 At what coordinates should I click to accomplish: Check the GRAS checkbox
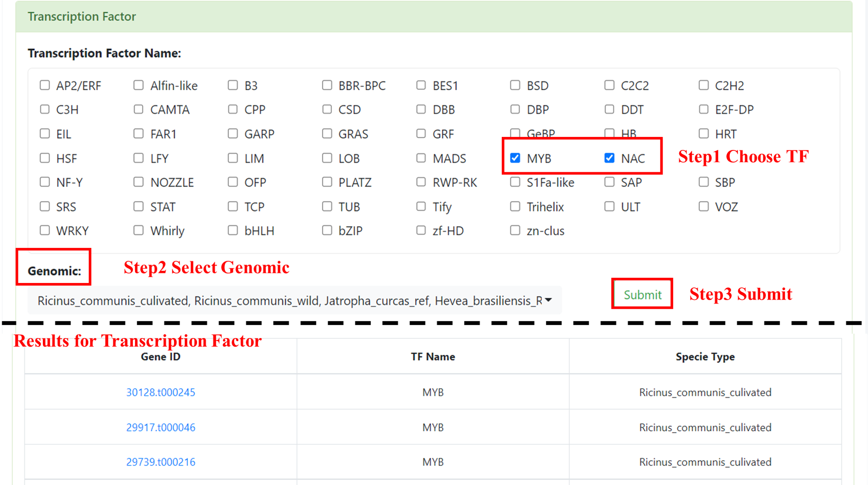327,133
